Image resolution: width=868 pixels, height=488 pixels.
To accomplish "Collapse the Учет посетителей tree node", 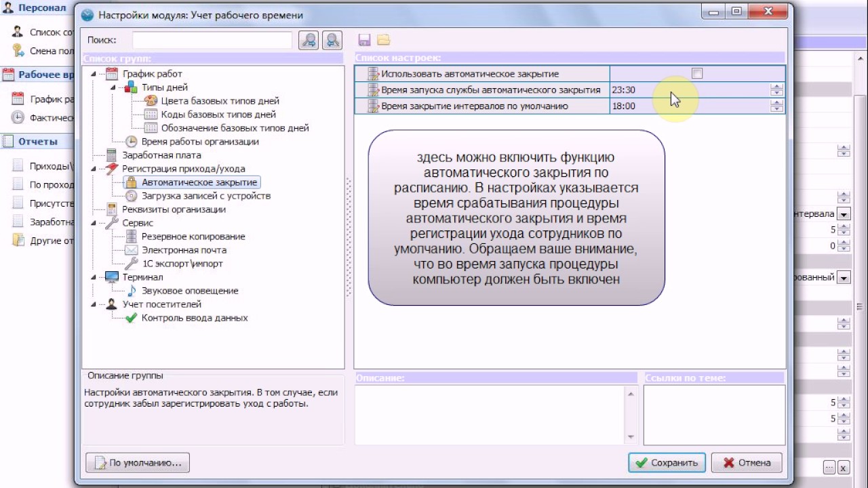I will tap(94, 304).
